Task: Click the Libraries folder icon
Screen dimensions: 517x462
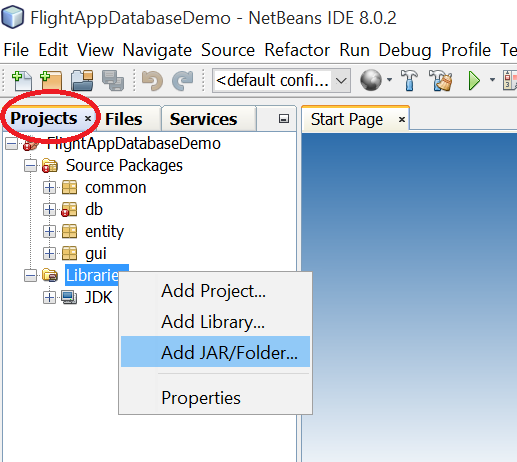Action: [50, 275]
